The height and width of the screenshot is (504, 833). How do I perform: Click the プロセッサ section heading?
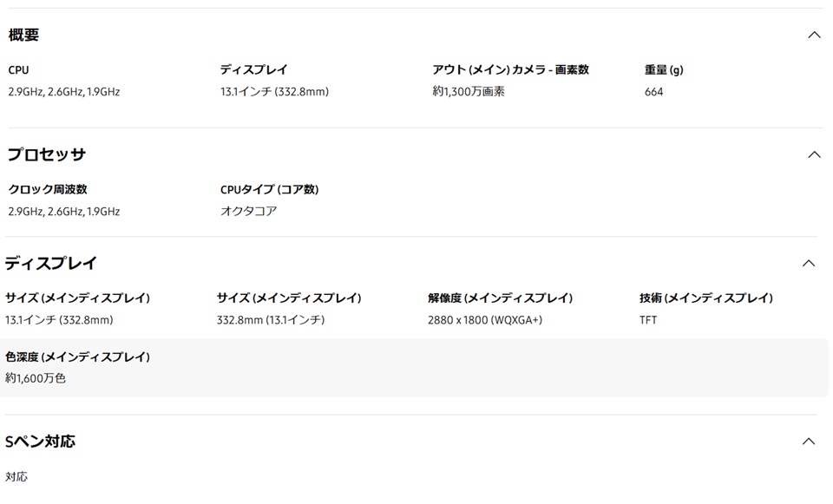tap(48, 155)
